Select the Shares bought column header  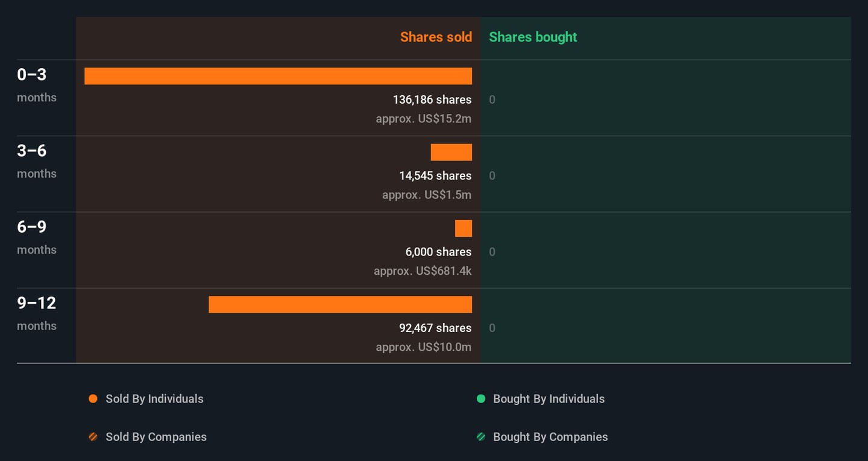[533, 37]
